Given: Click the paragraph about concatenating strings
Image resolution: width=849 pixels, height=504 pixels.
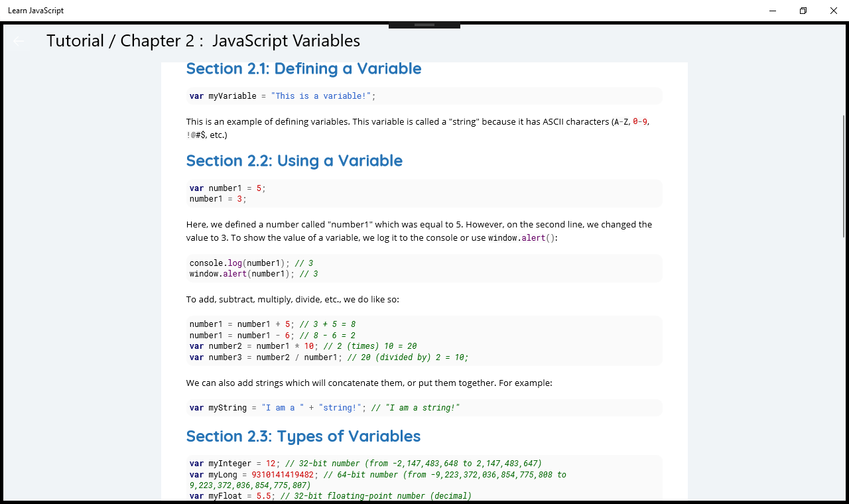Looking at the screenshot, I should 369,383.
